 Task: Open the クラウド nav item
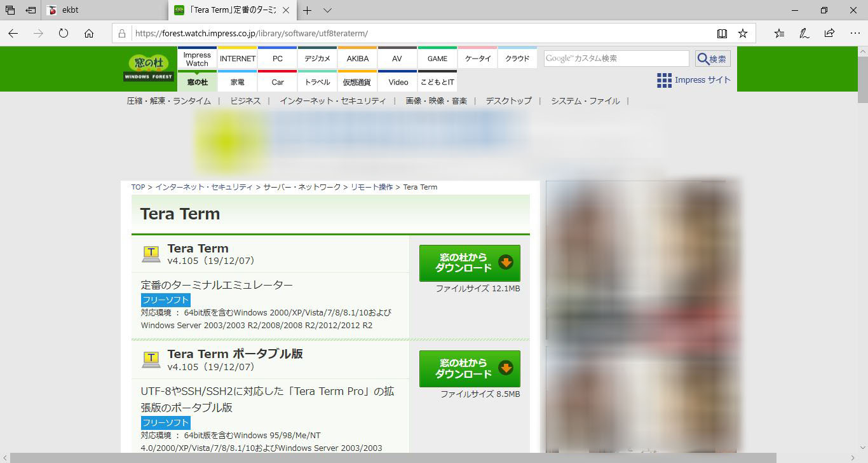tap(517, 59)
